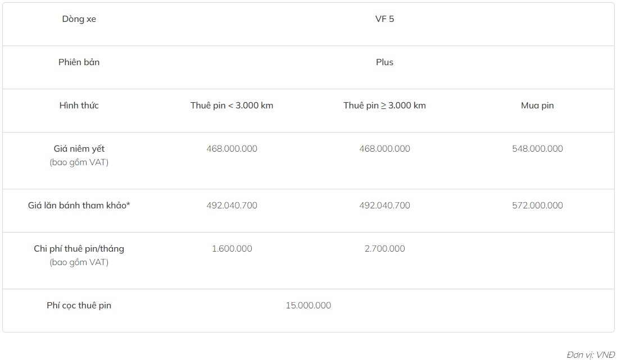This screenshot has height=364, width=617.
Task: Click 492.040.700 under Thuê pin ≥ 3.000 km
Action: 384,206
